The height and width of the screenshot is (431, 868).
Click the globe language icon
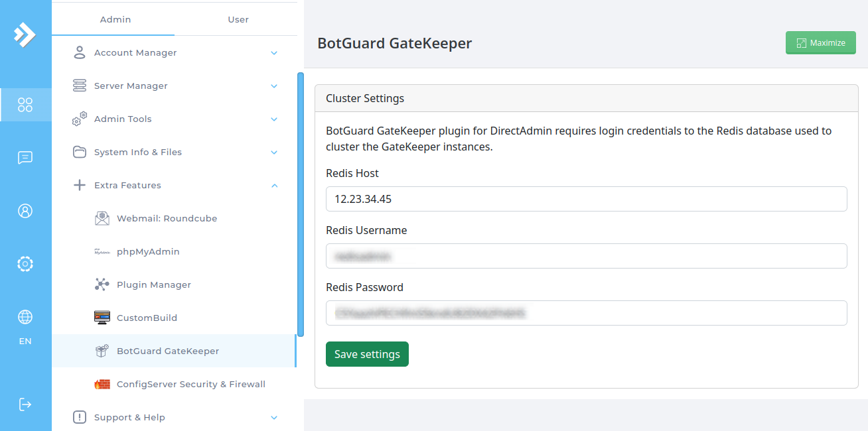[25, 317]
